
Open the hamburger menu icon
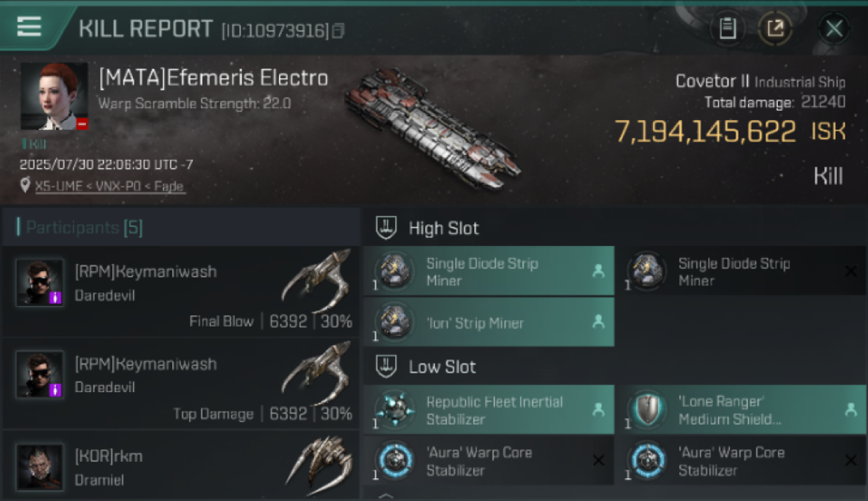[29, 27]
